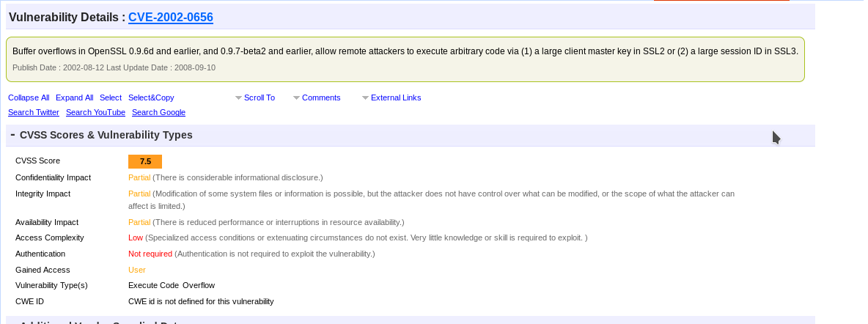Click the orange 7.5 CVSS score badge

click(145, 162)
